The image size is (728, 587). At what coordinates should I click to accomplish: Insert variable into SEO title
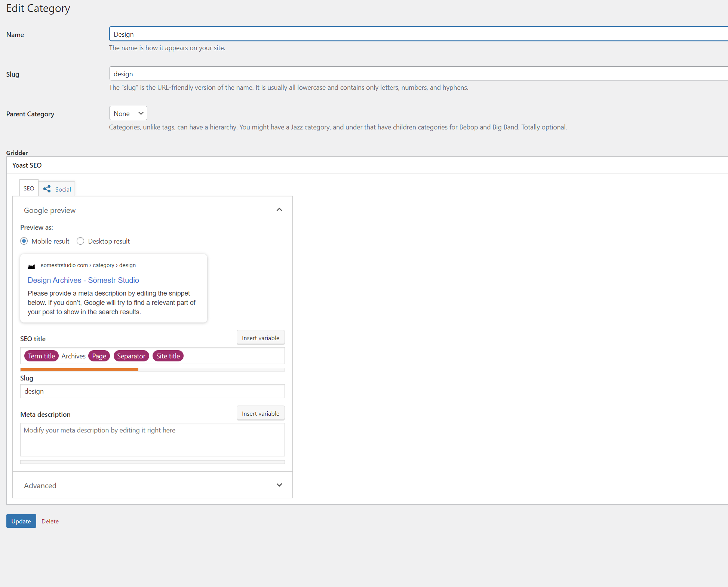point(260,338)
